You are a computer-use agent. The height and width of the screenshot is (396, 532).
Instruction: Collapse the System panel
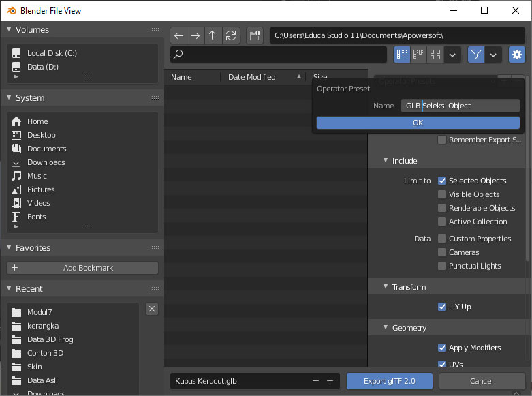[x=9, y=98]
